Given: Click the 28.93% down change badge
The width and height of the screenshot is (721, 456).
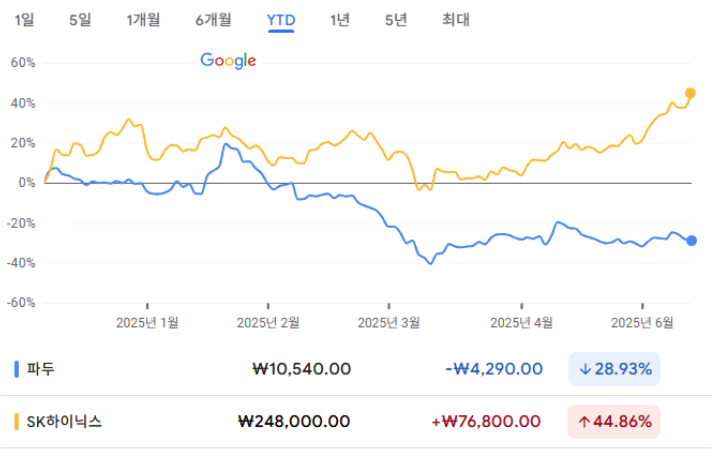Looking at the screenshot, I should (x=614, y=369).
